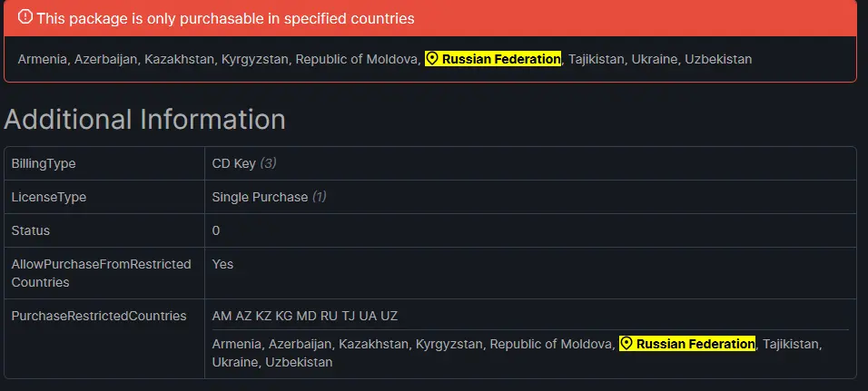
Task: Click the LicenseType row label
Action: pyautogui.click(x=49, y=197)
